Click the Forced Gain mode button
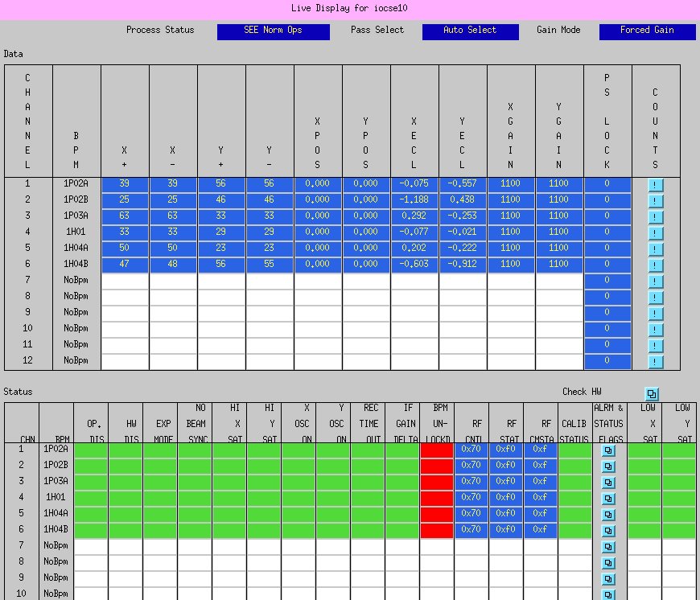 [x=648, y=31]
